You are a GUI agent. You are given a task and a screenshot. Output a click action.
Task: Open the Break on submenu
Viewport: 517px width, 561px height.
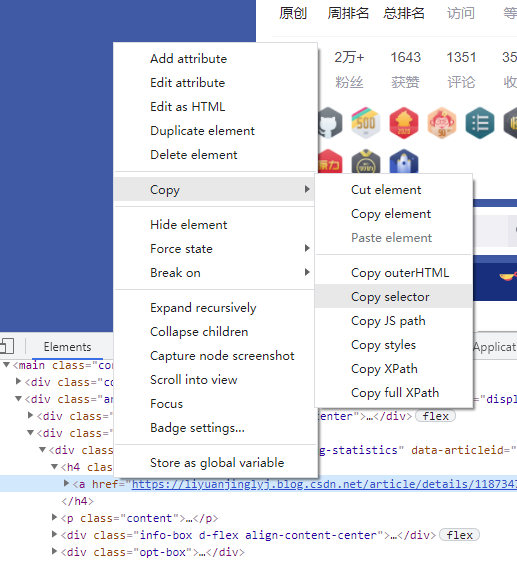click(x=214, y=273)
